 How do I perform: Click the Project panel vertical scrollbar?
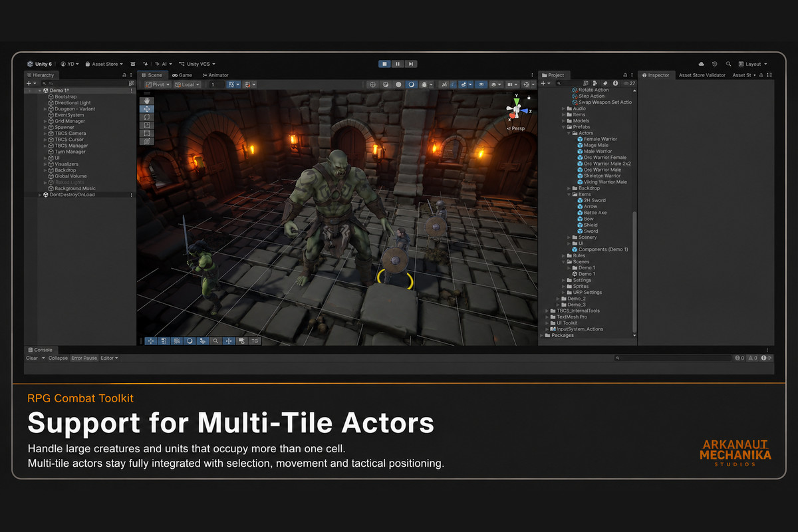634,273
